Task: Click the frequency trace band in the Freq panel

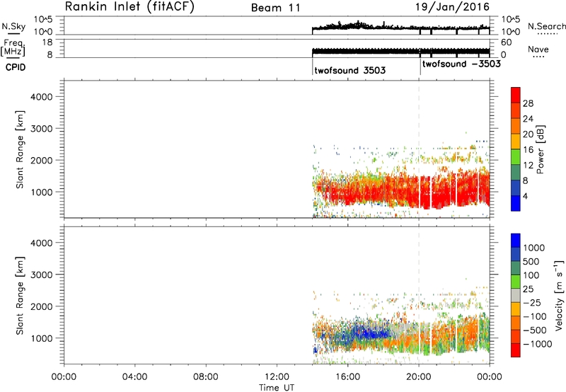Action: tap(400, 51)
